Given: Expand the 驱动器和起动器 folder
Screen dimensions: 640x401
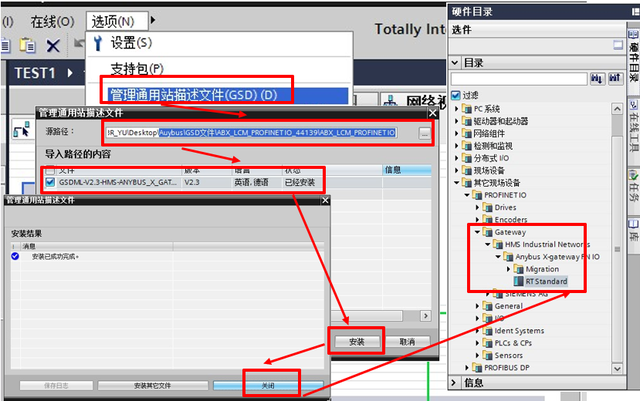Looking at the screenshot, I should (x=457, y=121).
